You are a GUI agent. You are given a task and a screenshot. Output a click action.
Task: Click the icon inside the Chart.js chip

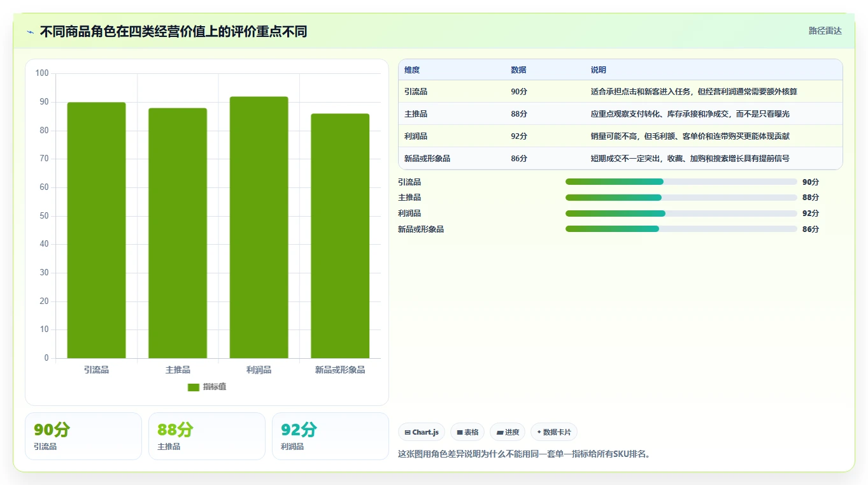click(408, 432)
